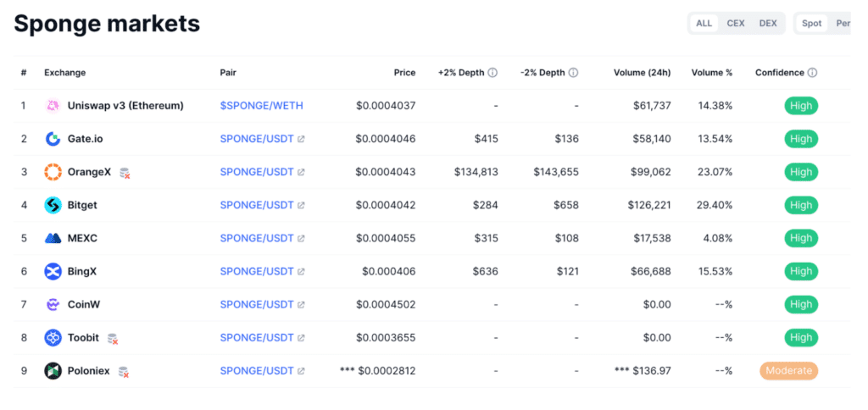Image resolution: width=868 pixels, height=410 pixels.
Task: Click the MEXC exchange logo icon
Action: [53, 238]
